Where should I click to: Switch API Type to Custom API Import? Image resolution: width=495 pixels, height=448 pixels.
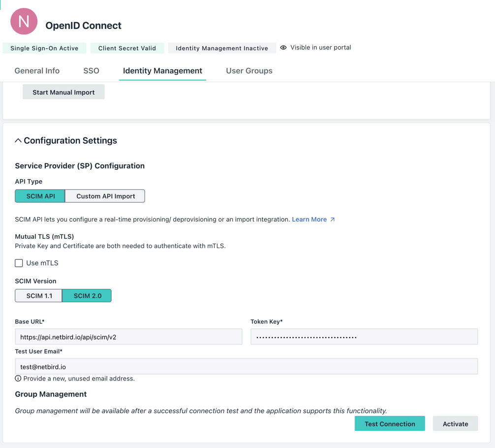tap(105, 195)
